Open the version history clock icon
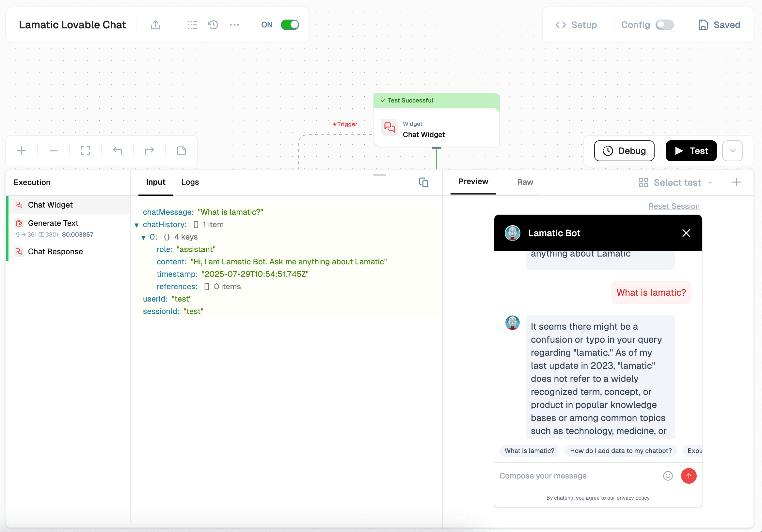The height and width of the screenshot is (532, 762). click(213, 25)
